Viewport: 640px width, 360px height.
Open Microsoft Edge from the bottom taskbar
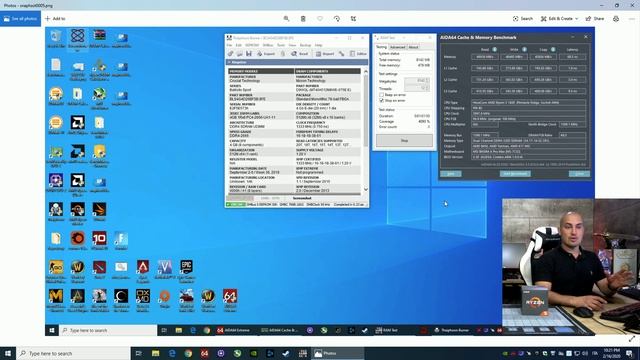click(x=172, y=353)
